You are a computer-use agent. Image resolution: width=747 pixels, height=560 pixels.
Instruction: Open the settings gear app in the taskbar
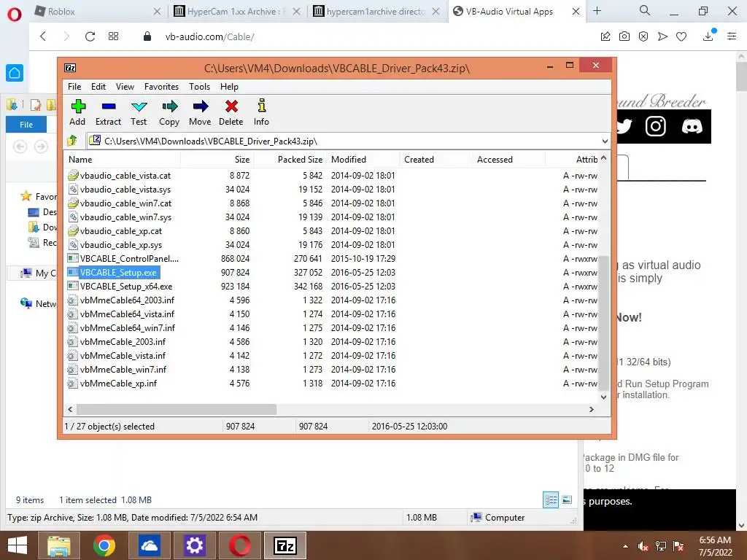click(194, 545)
